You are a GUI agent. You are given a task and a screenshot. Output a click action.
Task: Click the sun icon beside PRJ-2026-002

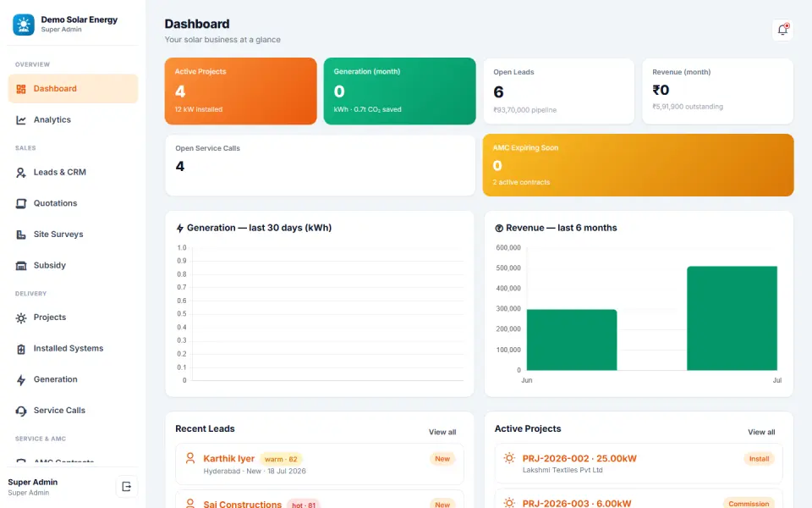click(509, 458)
